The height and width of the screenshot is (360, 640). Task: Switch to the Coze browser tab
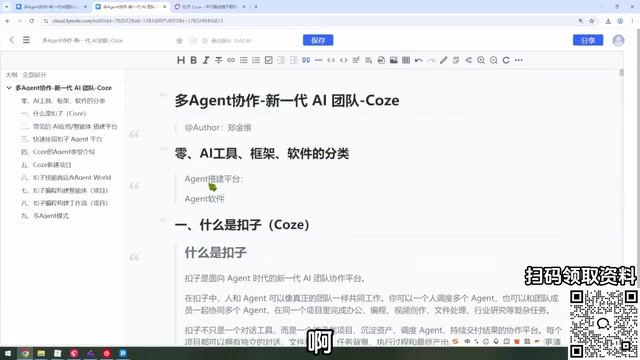coord(209,7)
